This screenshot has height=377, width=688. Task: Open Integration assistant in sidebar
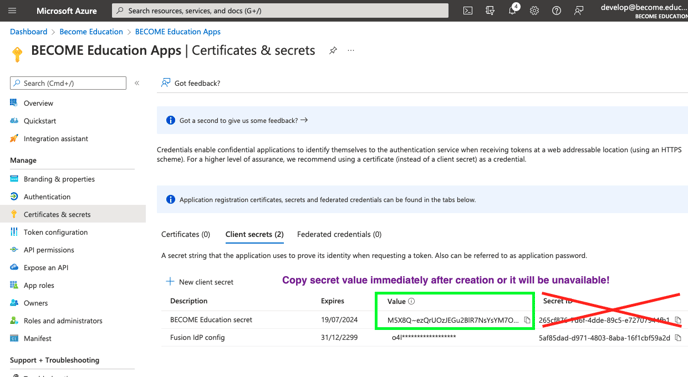pos(56,139)
